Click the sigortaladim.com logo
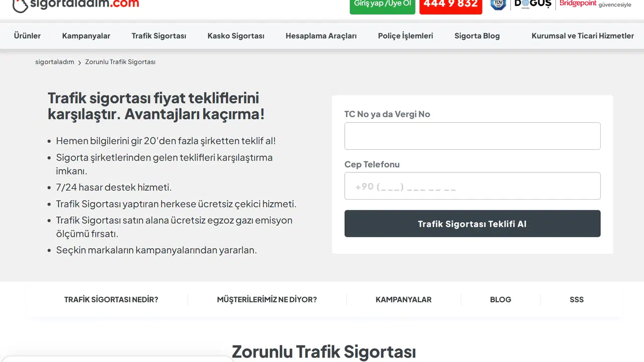 pyautogui.click(x=74, y=4)
